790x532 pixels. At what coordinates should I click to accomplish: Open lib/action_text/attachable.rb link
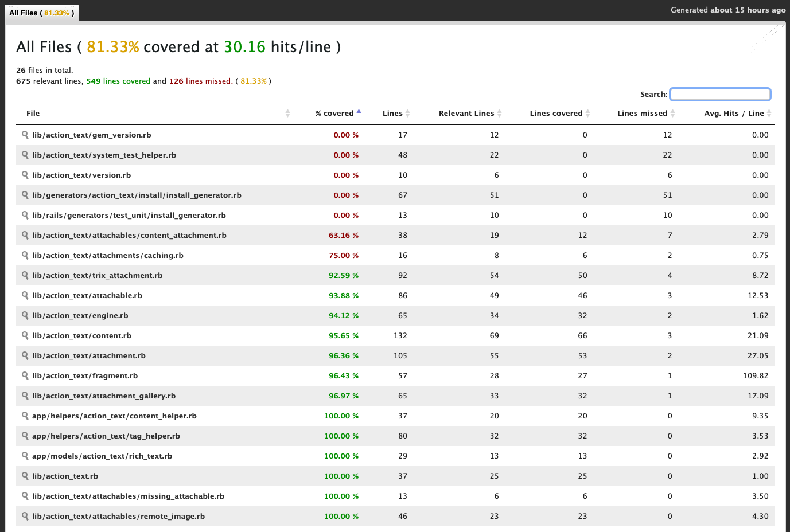[x=87, y=296]
